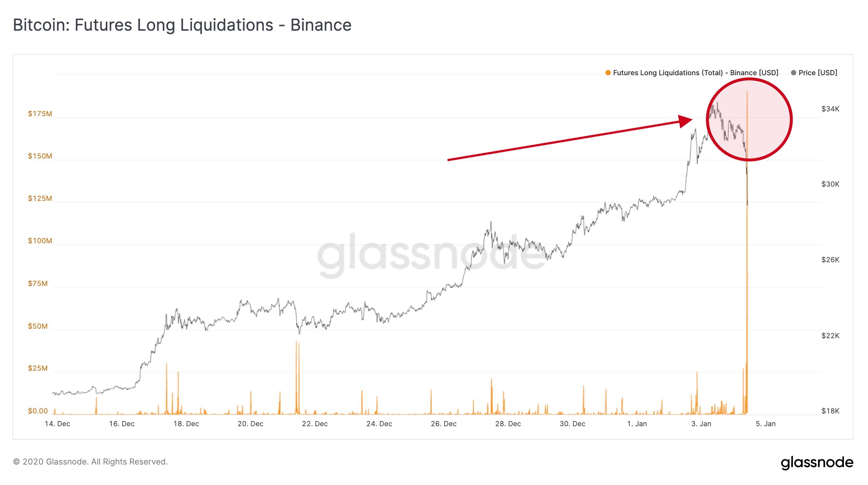Select the 22. Dec date label
Viewport: 868px width, 485px height.
tap(315, 424)
